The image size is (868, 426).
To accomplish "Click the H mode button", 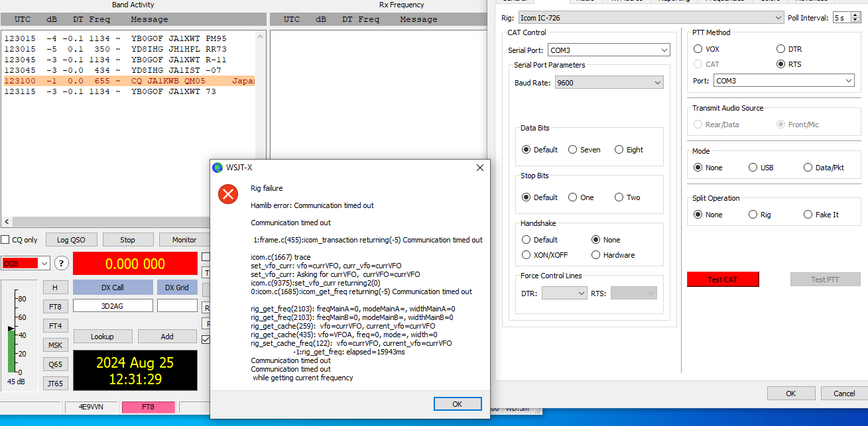I will (x=56, y=288).
